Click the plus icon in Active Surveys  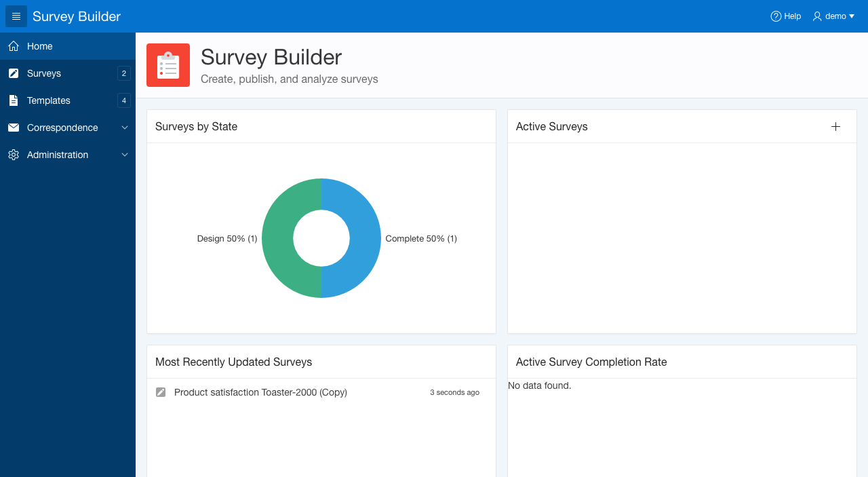point(835,127)
